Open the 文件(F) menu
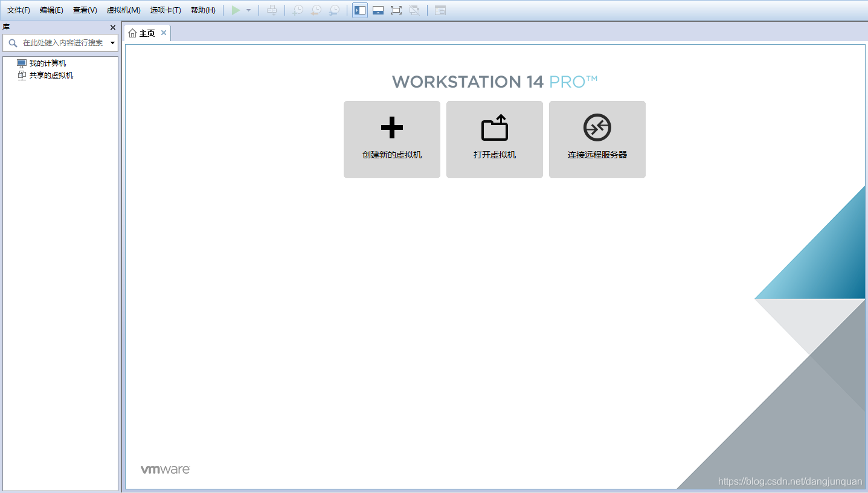Viewport: 868px width, 493px height. [x=19, y=10]
